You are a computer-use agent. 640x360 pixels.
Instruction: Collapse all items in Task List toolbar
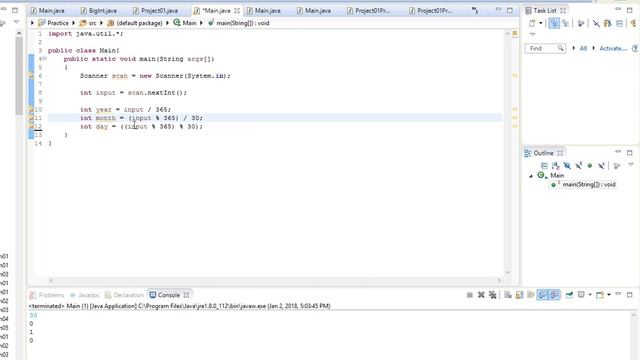point(619,24)
